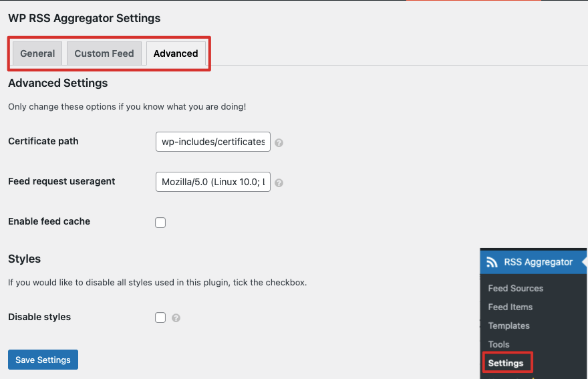Select Settings in RSS Aggregator menu
The height and width of the screenshot is (379, 588).
click(x=506, y=363)
